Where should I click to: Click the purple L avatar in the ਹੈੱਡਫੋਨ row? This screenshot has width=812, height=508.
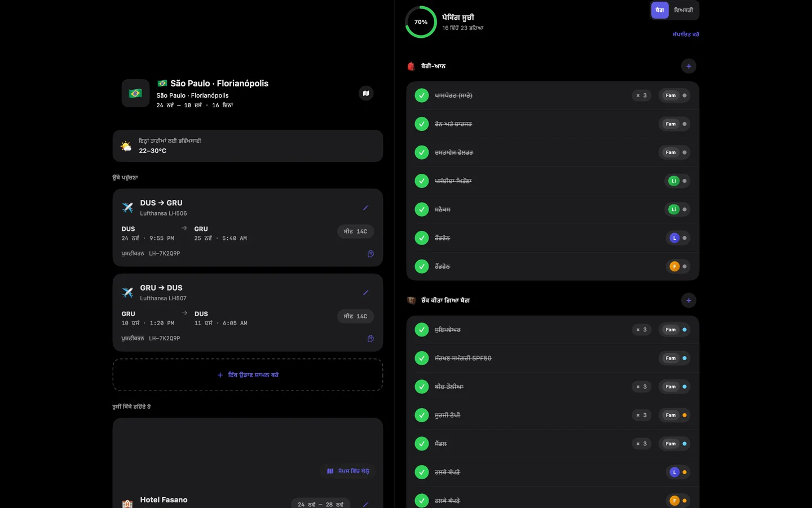674,238
